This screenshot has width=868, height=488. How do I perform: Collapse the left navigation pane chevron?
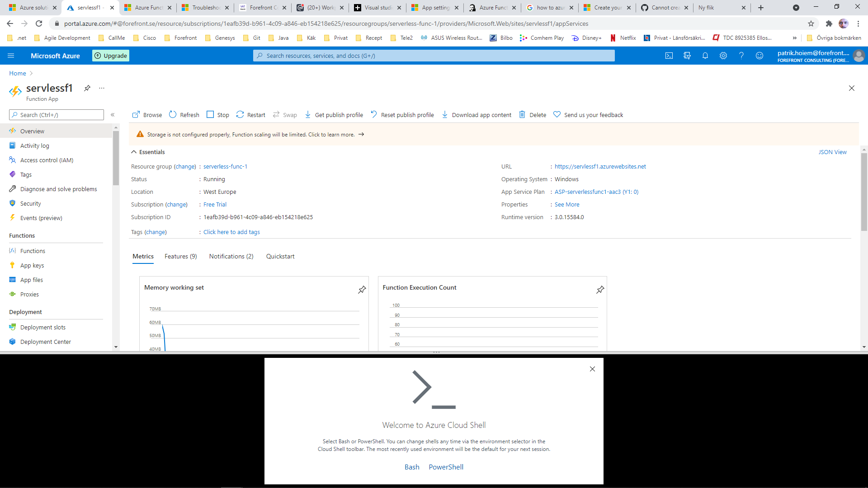[113, 115]
